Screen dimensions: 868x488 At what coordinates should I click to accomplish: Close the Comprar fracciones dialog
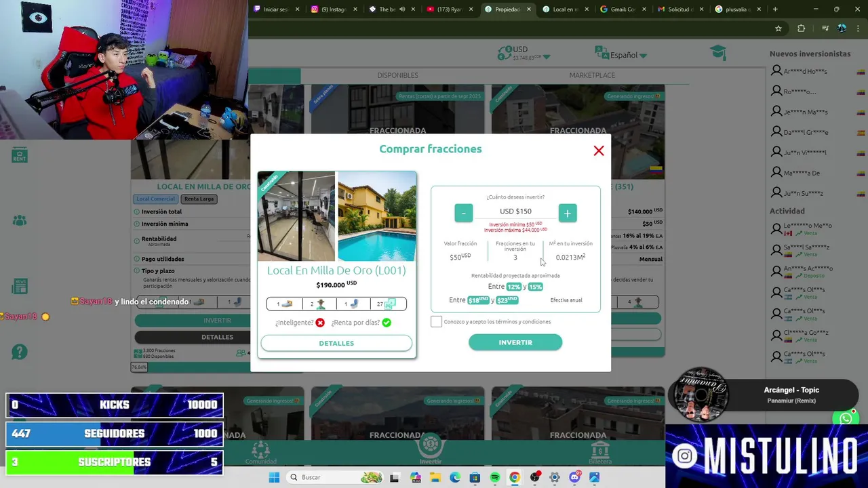click(599, 150)
